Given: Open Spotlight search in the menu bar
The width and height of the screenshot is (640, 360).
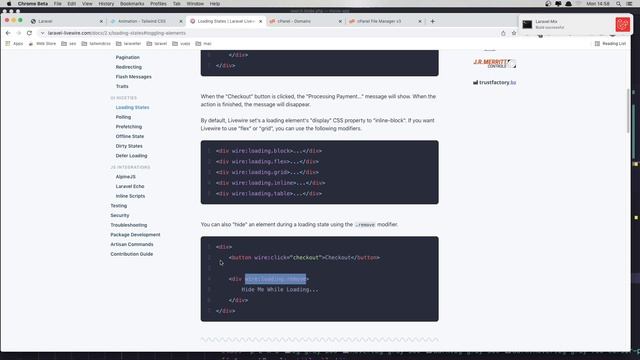Looking at the screenshot, I should point(619,4).
